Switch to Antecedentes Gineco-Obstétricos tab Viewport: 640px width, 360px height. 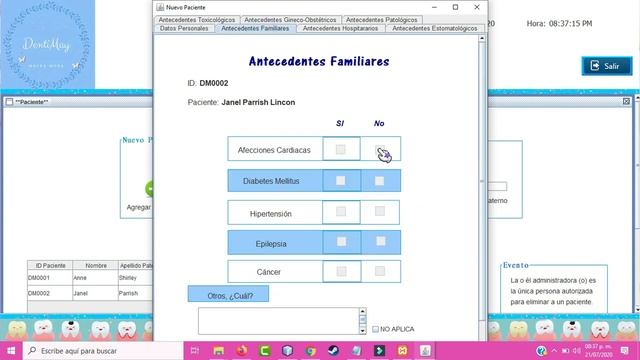pos(290,20)
